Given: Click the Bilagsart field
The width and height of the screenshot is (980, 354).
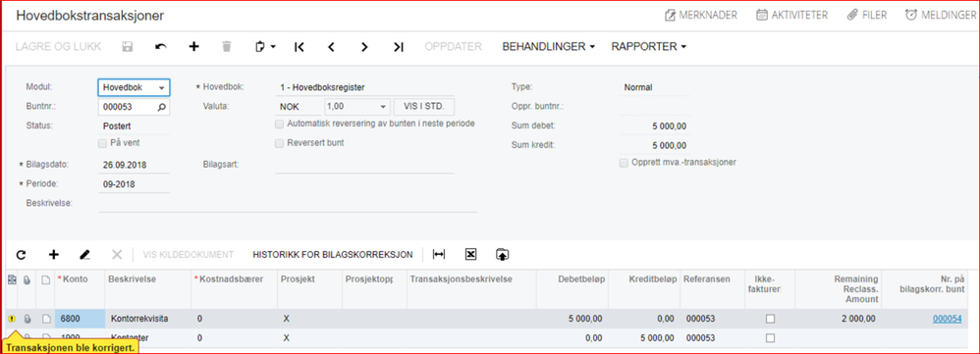Looking at the screenshot, I should tap(365, 165).
